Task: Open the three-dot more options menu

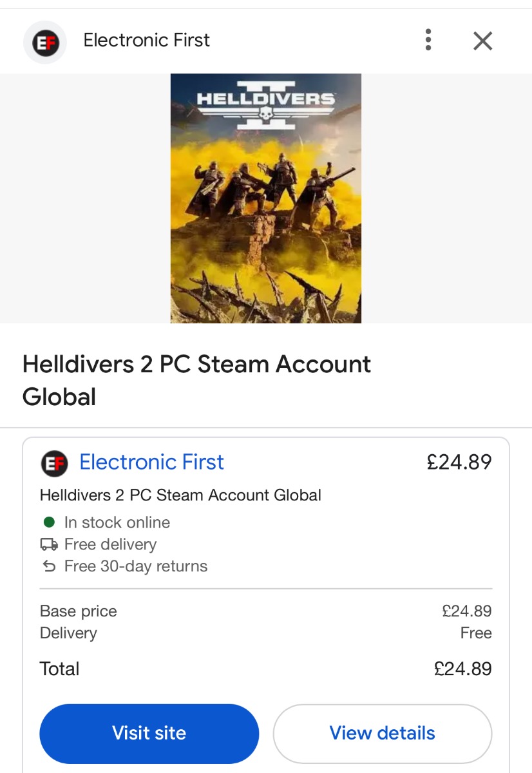Action: pos(428,41)
